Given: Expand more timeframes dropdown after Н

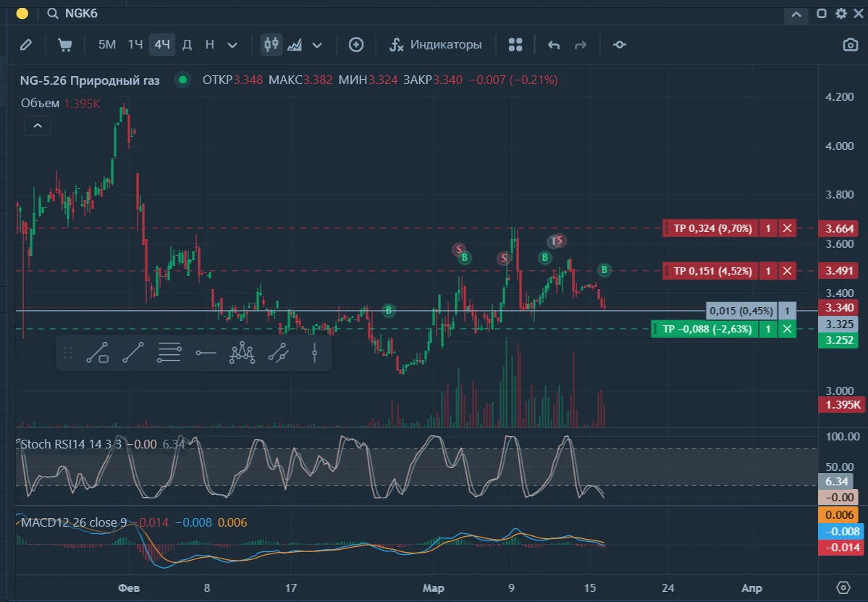Looking at the screenshot, I should pos(232,45).
